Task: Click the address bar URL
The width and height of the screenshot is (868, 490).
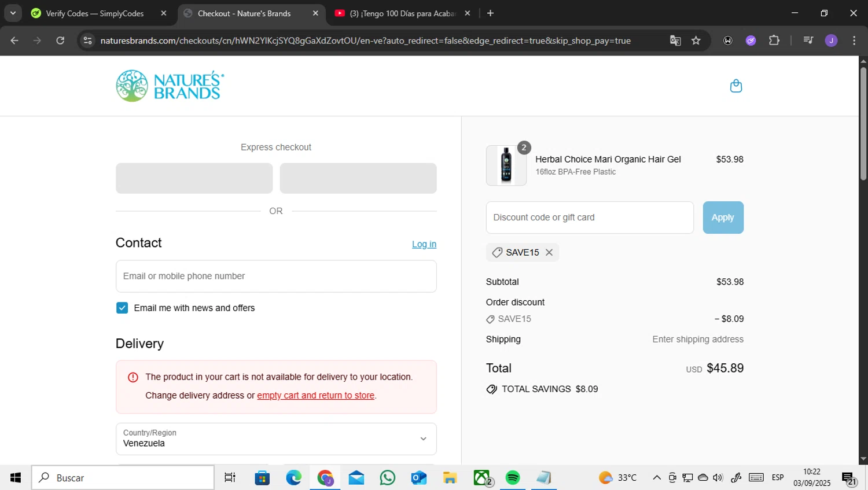Action: [x=365, y=40]
